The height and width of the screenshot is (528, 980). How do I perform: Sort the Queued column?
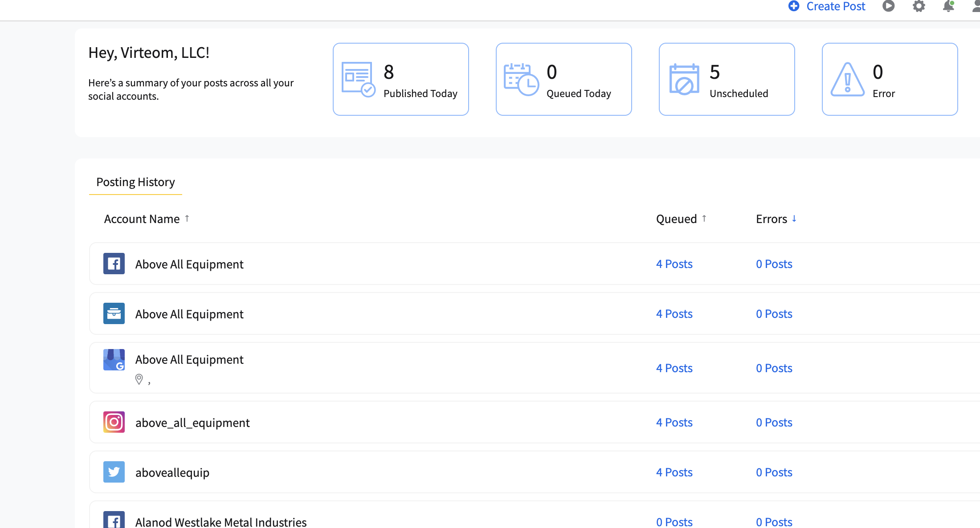[704, 219]
